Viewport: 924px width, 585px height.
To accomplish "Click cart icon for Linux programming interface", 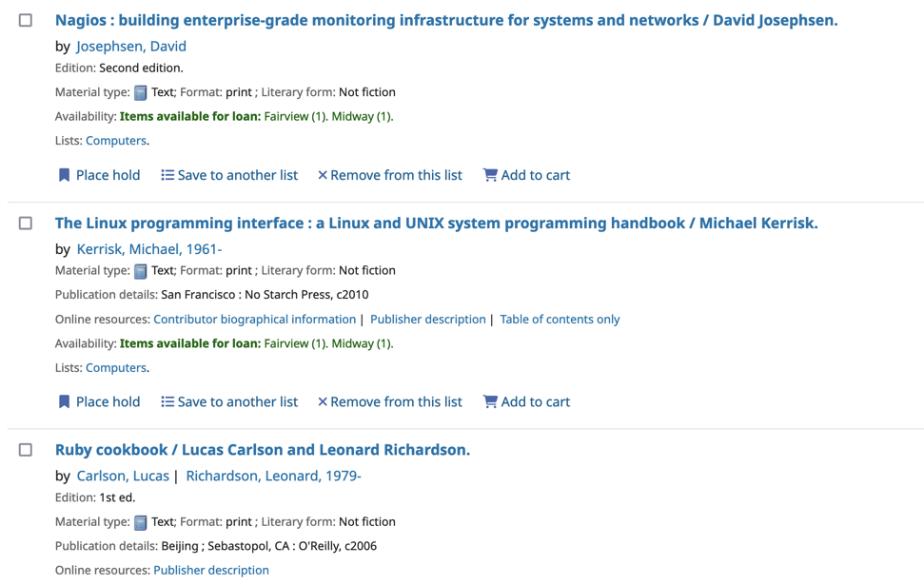I will (490, 401).
